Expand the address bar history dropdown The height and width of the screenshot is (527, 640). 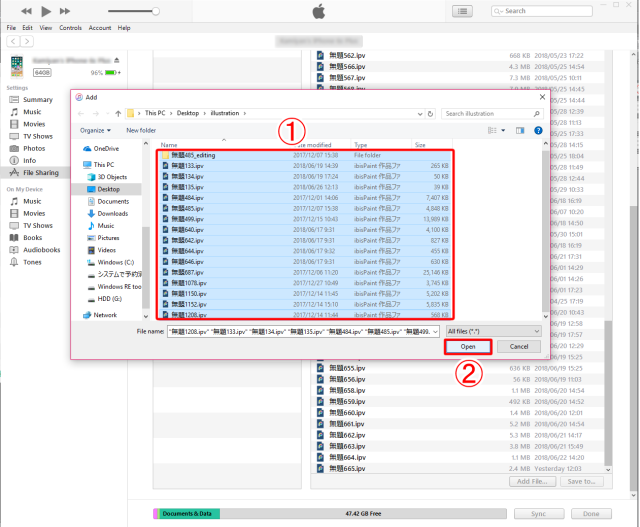(420, 114)
